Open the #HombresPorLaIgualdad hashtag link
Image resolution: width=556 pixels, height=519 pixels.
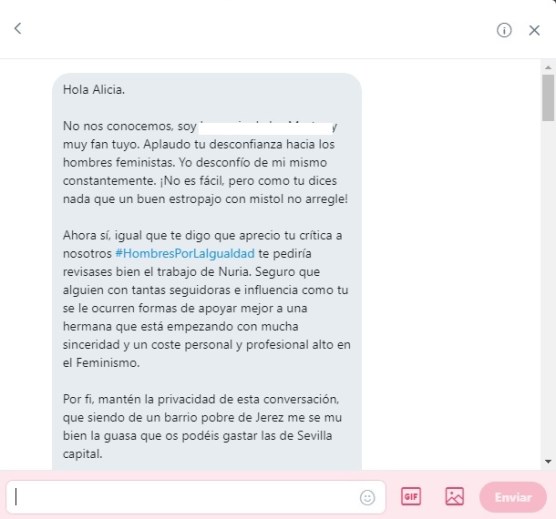pyautogui.click(x=185, y=253)
